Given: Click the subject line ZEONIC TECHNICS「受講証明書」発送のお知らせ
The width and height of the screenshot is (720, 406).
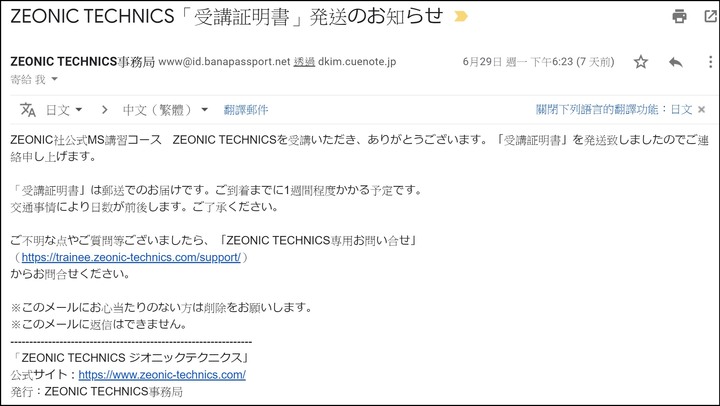Looking at the screenshot, I should [226, 17].
